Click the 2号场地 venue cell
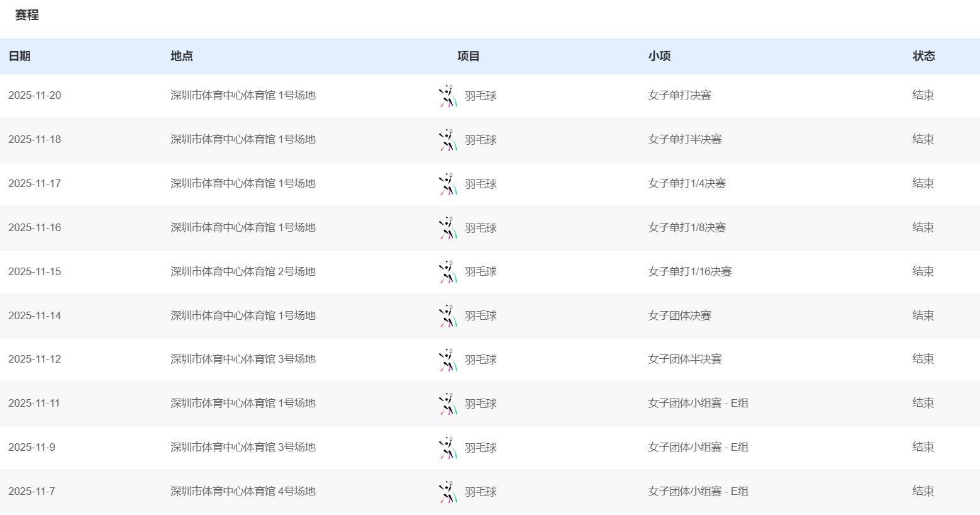This screenshot has height=515, width=980. (x=243, y=271)
